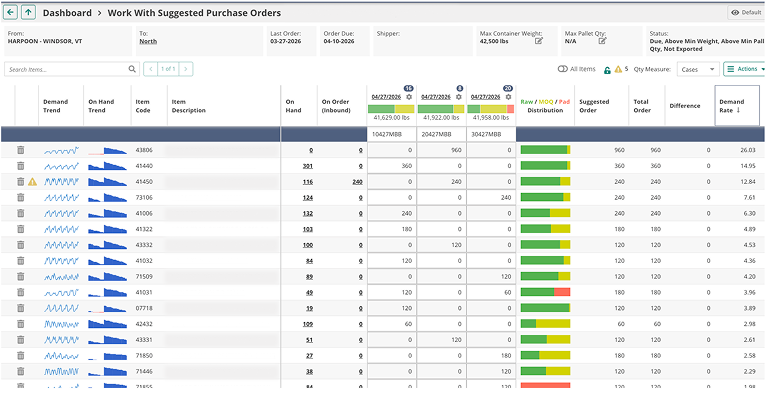Click distribution bar for item 42432
Screen dimensions: 766x396
[x=545, y=324]
